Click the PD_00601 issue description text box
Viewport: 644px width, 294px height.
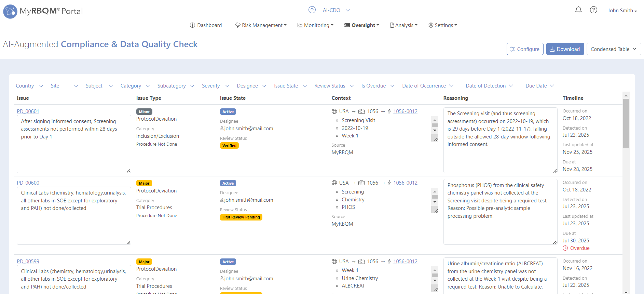click(74, 144)
